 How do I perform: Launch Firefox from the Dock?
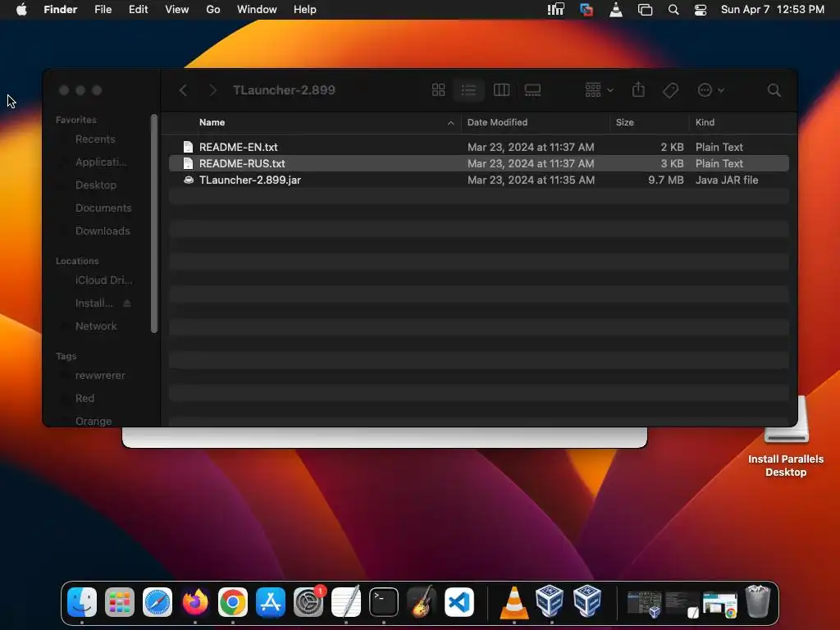click(x=195, y=602)
